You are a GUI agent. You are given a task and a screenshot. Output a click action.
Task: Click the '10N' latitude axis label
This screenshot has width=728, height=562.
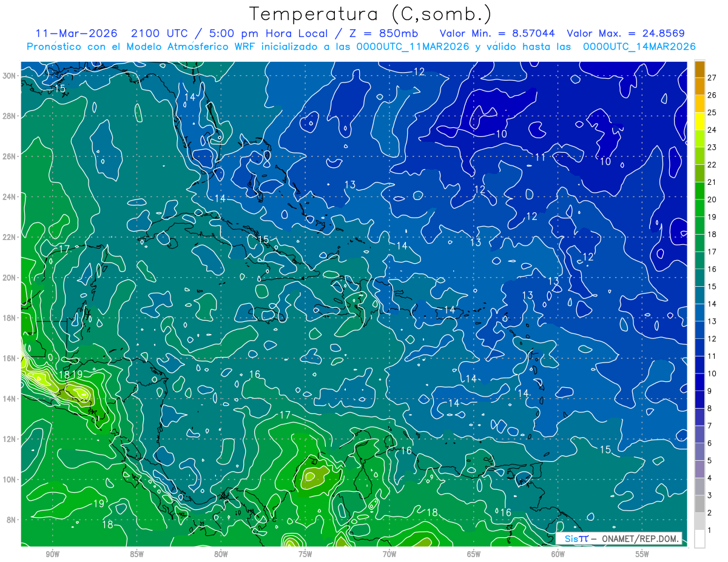(x=8, y=479)
